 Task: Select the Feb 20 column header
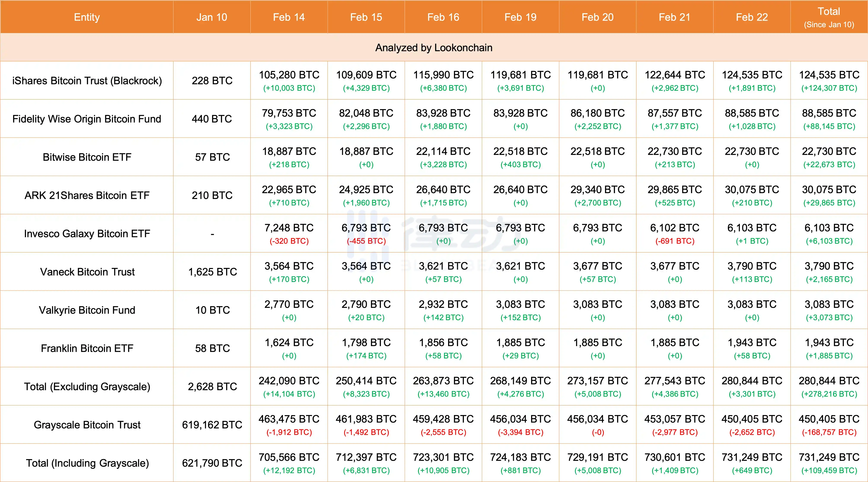597,17
